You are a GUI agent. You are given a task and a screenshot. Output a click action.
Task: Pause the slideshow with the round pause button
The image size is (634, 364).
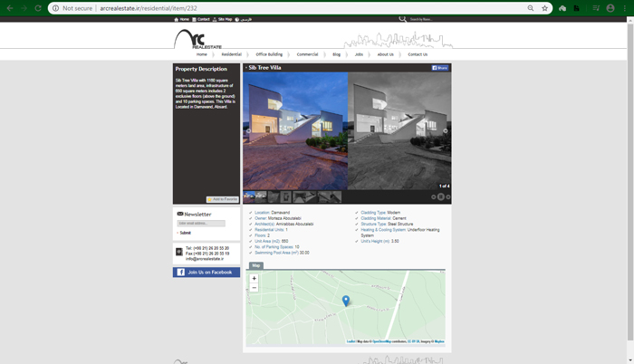(441, 196)
